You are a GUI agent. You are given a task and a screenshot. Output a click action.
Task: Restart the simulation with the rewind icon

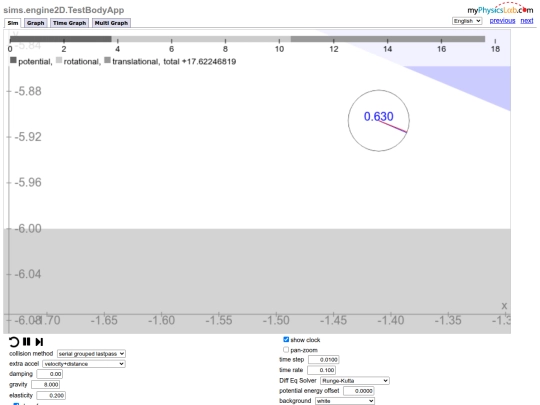point(13,342)
